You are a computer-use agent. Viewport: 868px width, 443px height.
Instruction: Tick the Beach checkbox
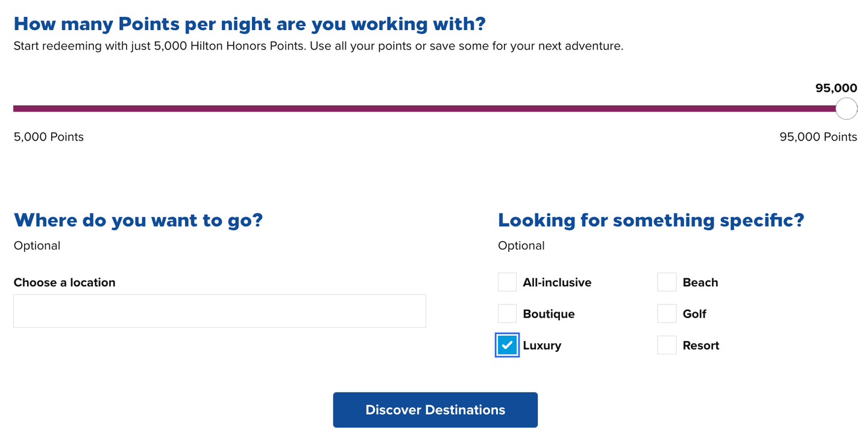[667, 282]
